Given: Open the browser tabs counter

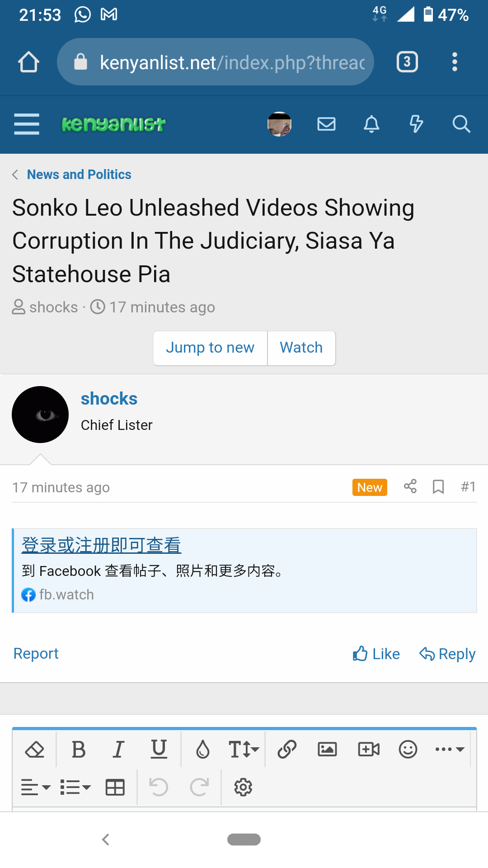Looking at the screenshot, I should click(x=407, y=62).
